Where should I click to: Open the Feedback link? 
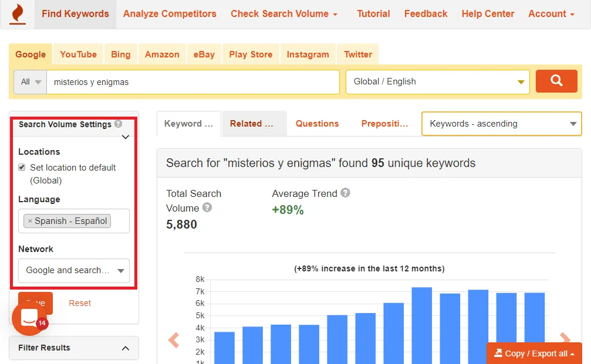[x=426, y=14]
